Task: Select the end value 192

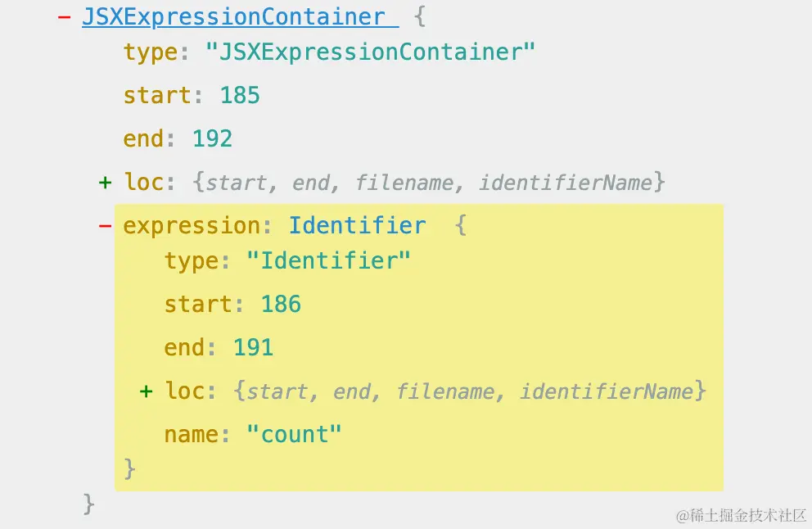Action: click(212, 139)
